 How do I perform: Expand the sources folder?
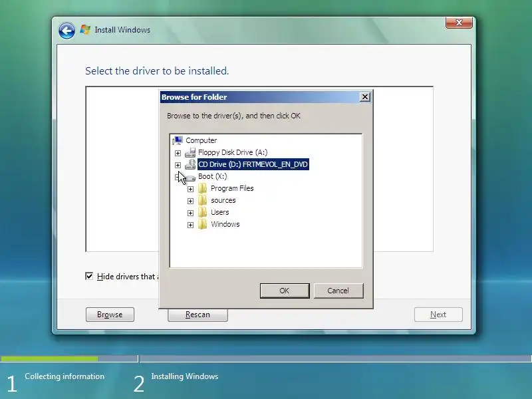click(x=190, y=201)
